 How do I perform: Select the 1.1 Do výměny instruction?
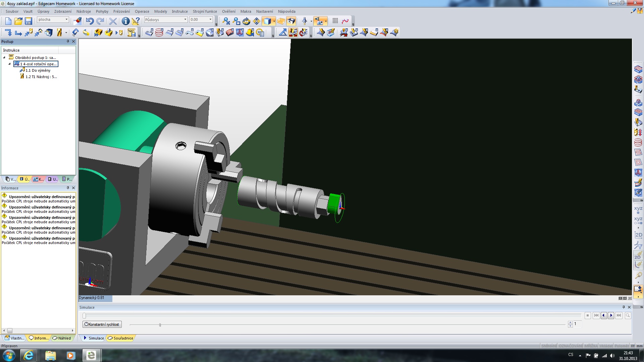pyautogui.click(x=38, y=70)
